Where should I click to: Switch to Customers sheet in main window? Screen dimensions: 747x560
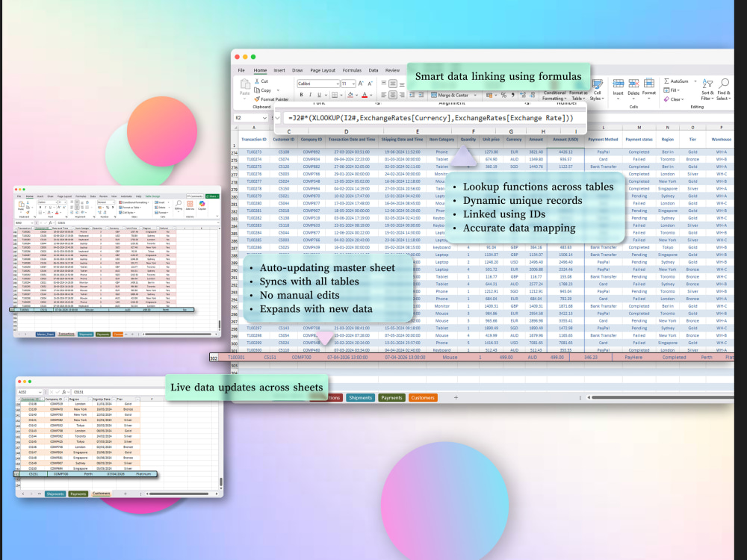[423, 398]
